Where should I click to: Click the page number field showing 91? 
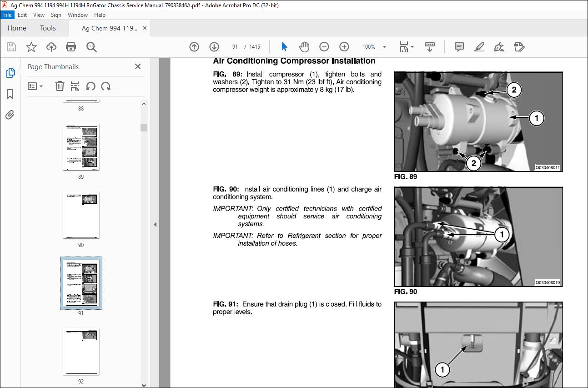pyautogui.click(x=235, y=47)
